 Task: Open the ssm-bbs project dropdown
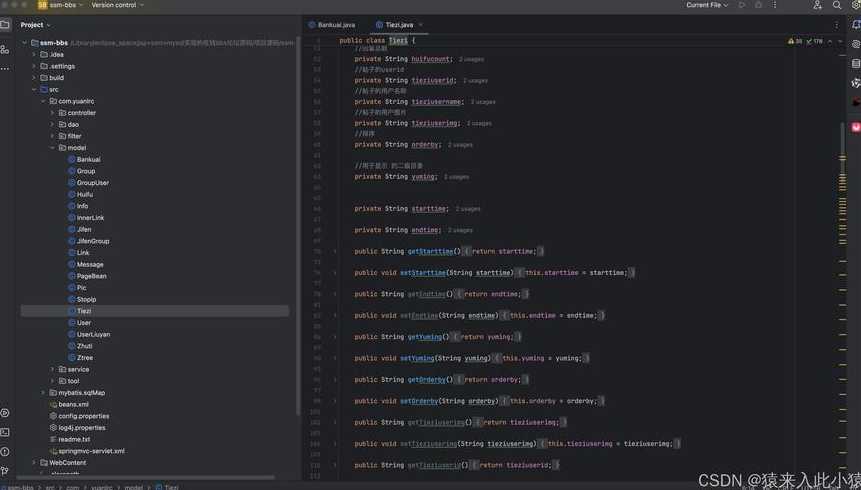[x=66, y=5]
